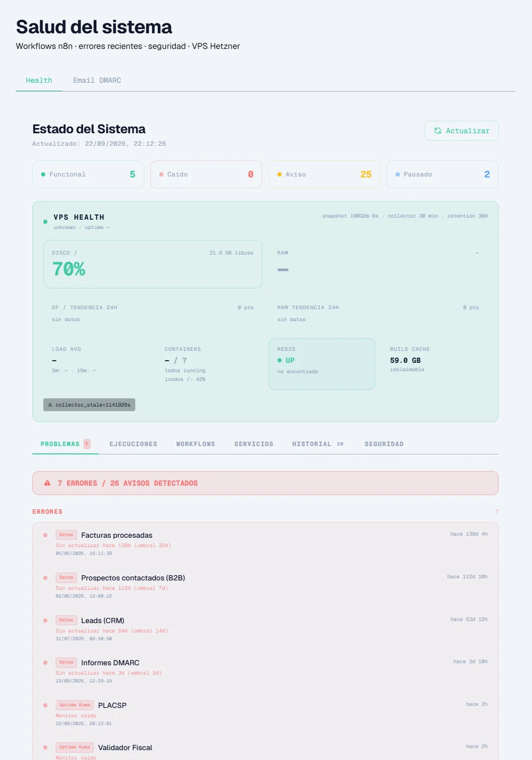The height and width of the screenshot is (760, 532).
Task: Click the '21.6 GB libres' disk value
Action: pos(232,253)
